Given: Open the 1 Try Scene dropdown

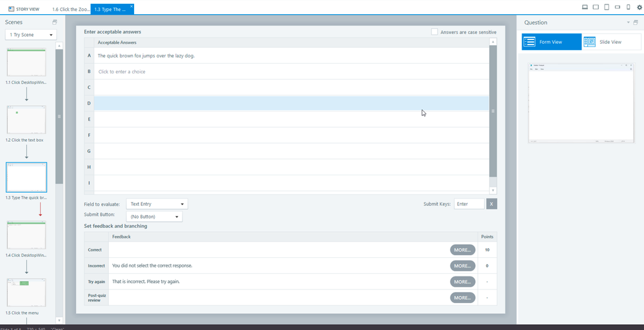Looking at the screenshot, I should [x=31, y=35].
